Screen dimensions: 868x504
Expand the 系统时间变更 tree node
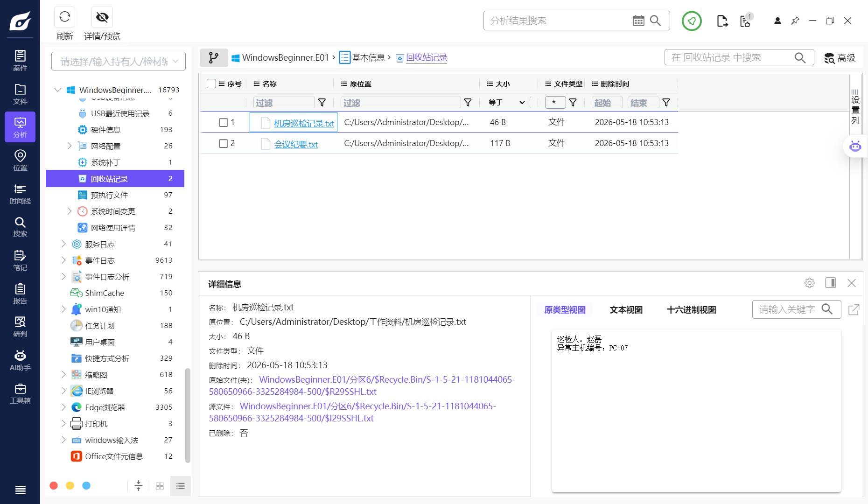[x=70, y=211]
